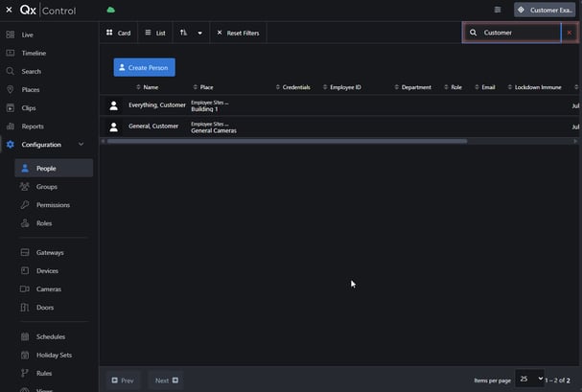Click the Roles badge icon
This screenshot has width=582, height=392.
(25, 223)
